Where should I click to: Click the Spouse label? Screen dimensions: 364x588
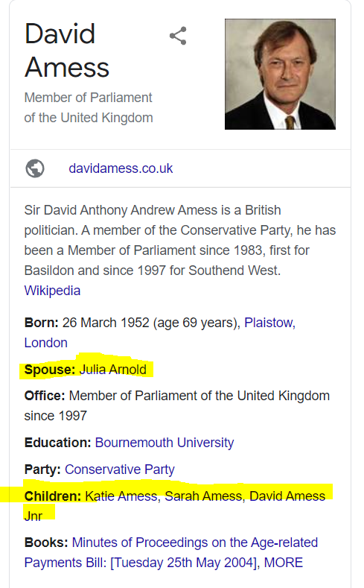(50, 370)
